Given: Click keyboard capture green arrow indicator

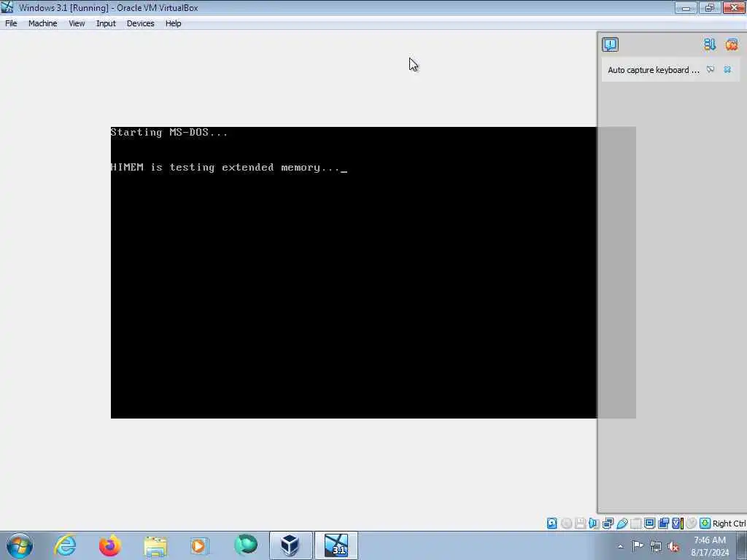Looking at the screenshot, I should tap(705, 524).
